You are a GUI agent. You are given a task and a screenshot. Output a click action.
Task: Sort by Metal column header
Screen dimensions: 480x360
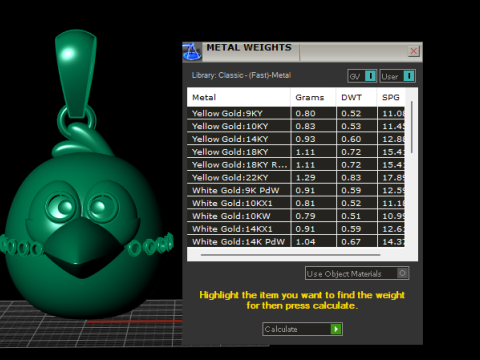[x=239, y=97]
